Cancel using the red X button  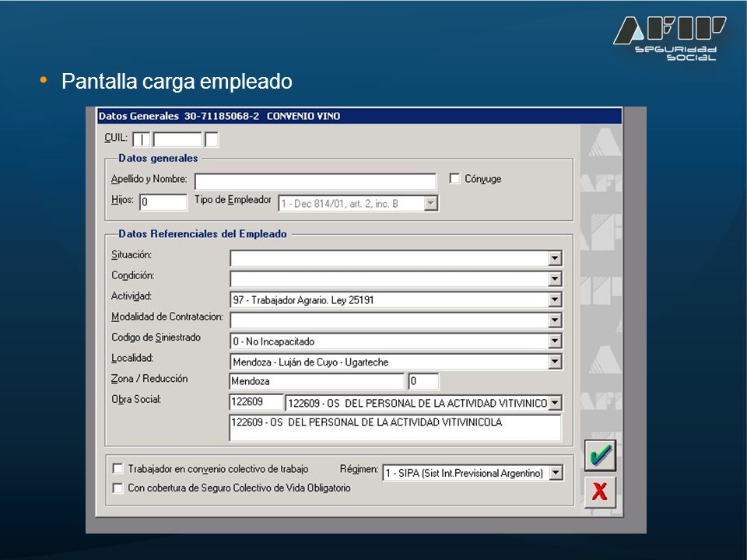(x=600, y=492)
